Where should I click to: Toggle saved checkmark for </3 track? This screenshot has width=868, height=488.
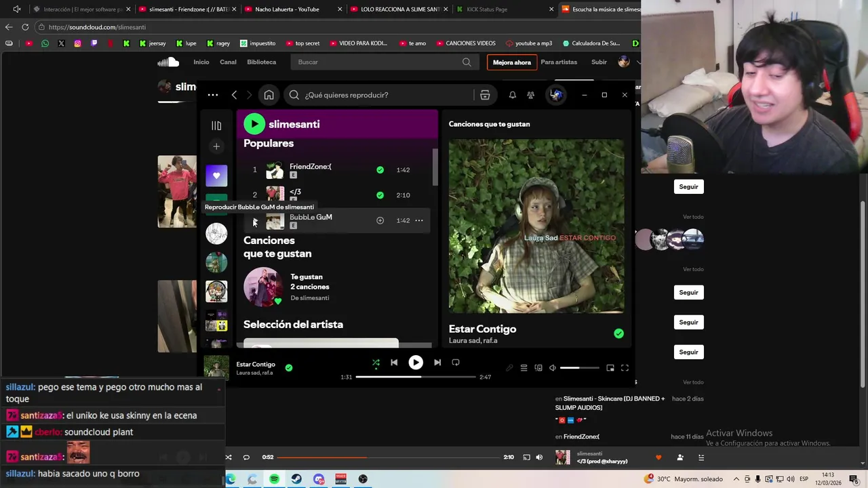(x=380, y=195)
